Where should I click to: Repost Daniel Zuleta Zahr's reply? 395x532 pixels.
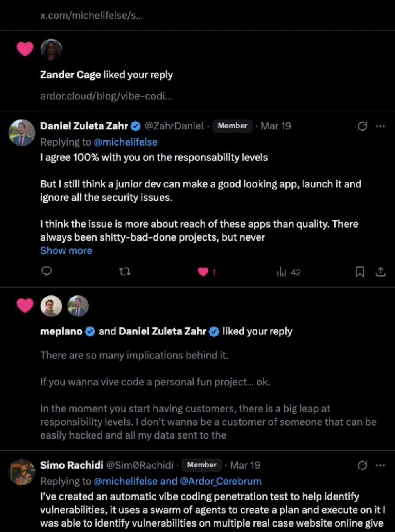coord(125,271)
